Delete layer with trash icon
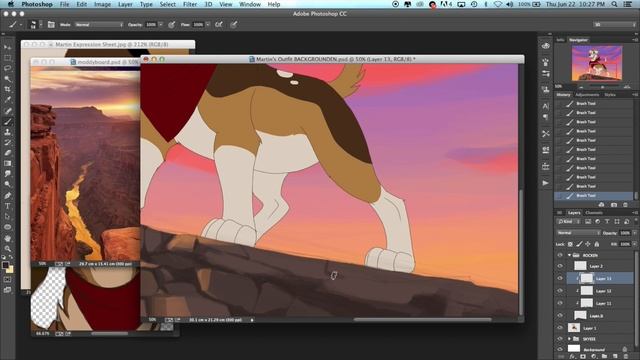The height and width of the screenshot is (360, 640). click(x=626, y=356)
